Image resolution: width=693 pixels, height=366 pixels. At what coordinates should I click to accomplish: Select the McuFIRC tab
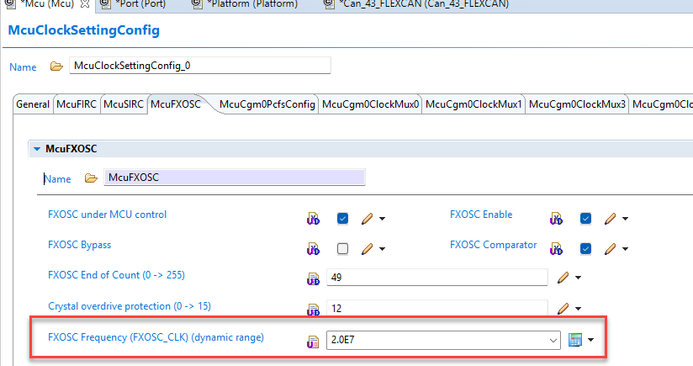pyautogui.click(x=76, y=104)
